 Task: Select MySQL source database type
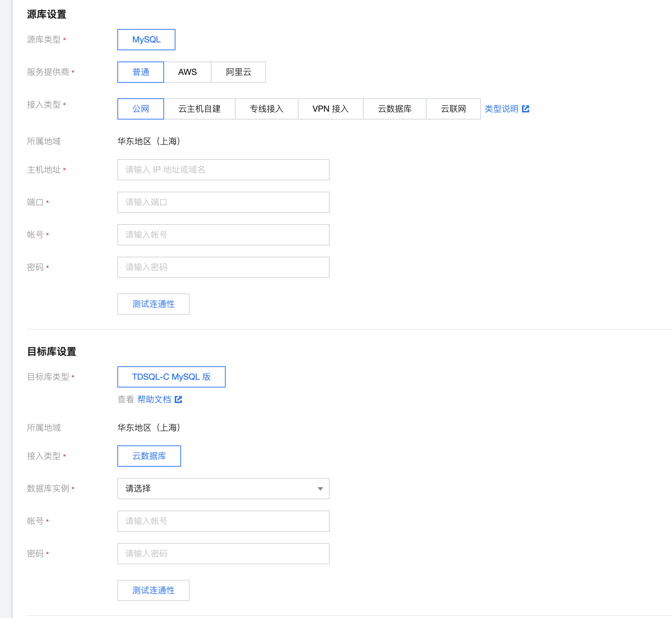[x=146, y=40]
